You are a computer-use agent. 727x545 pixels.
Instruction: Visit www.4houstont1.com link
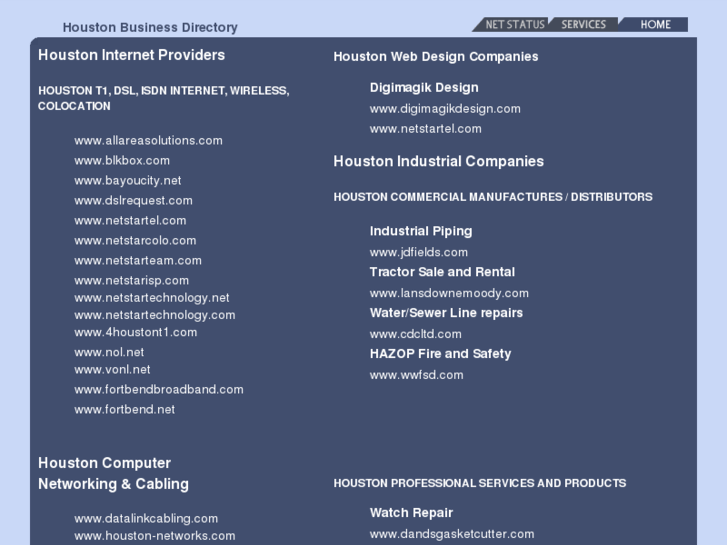135,332
